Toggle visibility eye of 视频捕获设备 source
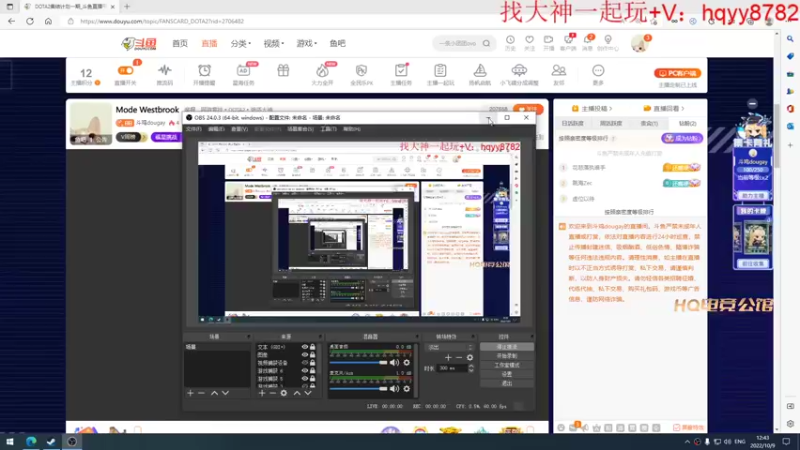 (305, 363)
